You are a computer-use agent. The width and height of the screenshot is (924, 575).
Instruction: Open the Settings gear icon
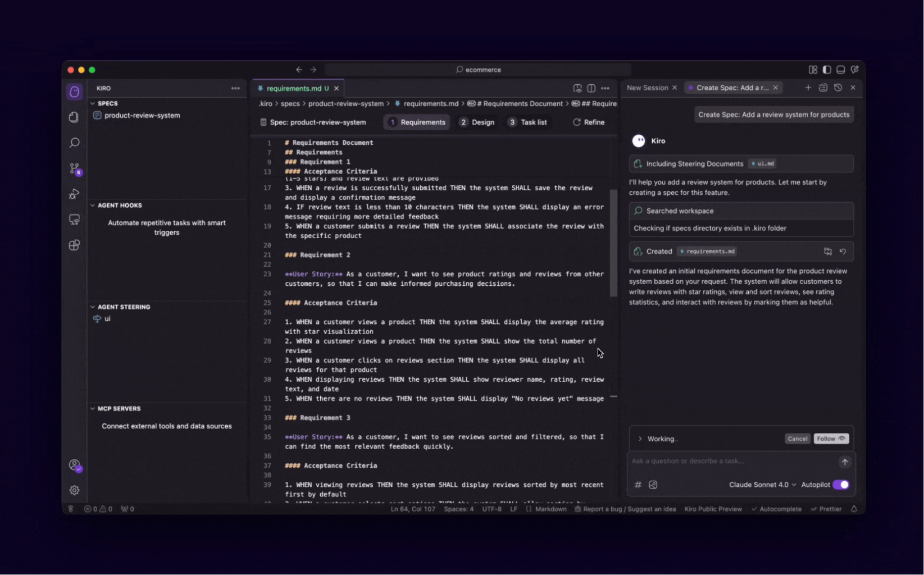pyautogui.click(x=74, y=490)
